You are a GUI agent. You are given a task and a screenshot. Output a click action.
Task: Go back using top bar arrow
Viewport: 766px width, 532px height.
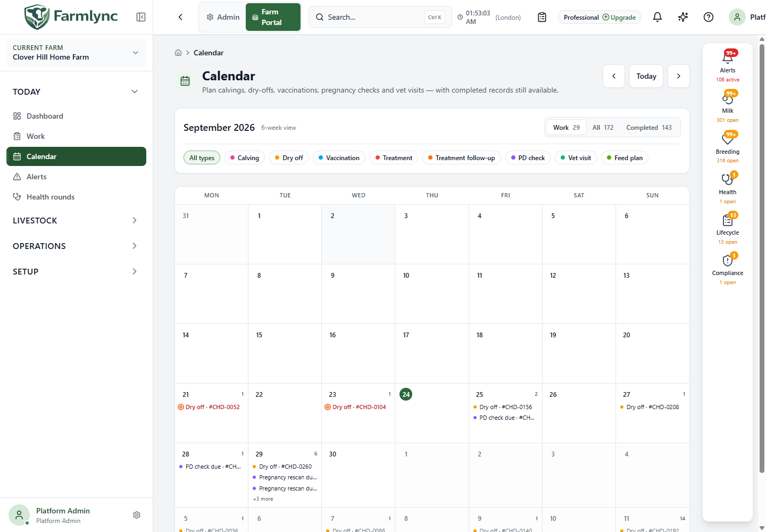pyautogui.click(x=180, y=17)
